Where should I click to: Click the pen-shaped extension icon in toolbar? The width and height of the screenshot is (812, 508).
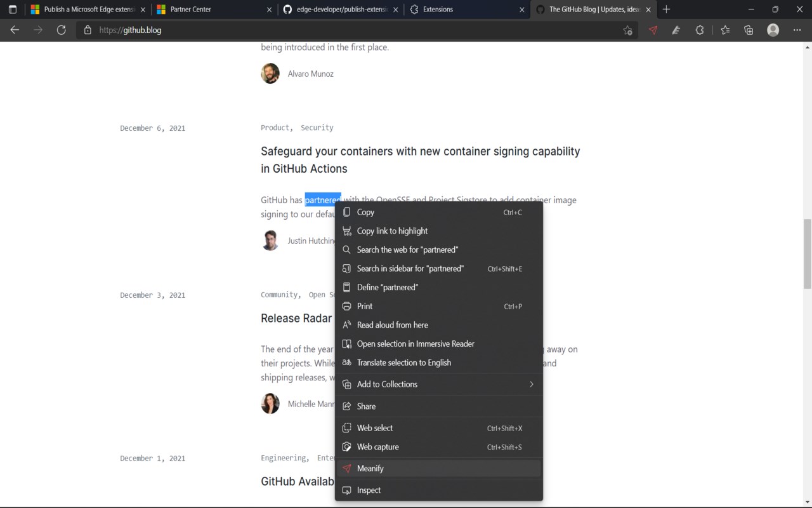(x=676, y=30)
